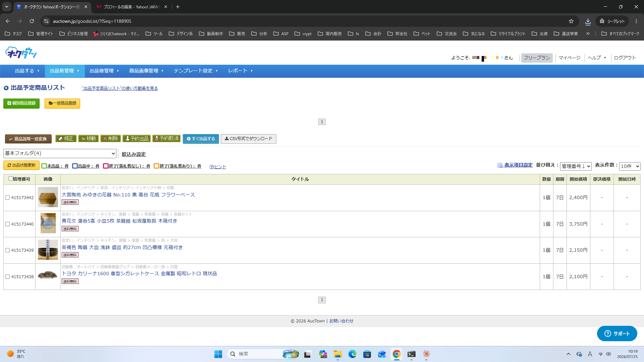
Task: Open the ヒント help link
Action: (x=218, y=167)
